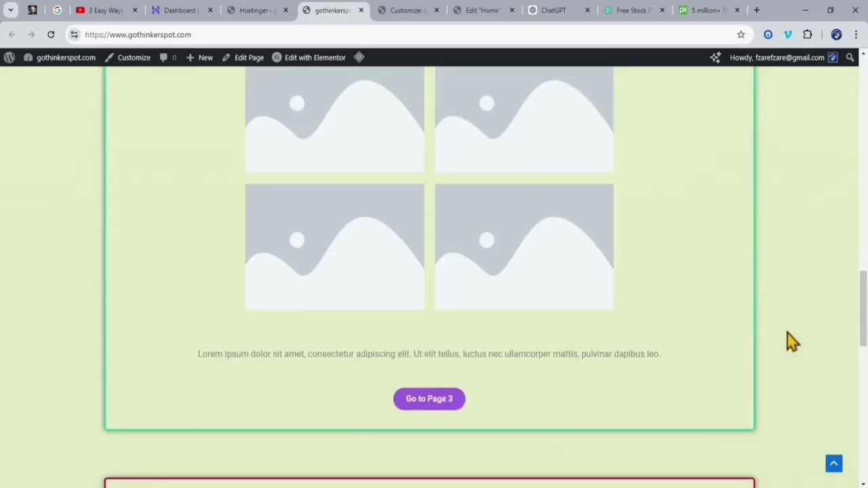Screen dimensions: 868x488
Task: Open the Customize link in admin bar
Action: 127,58
